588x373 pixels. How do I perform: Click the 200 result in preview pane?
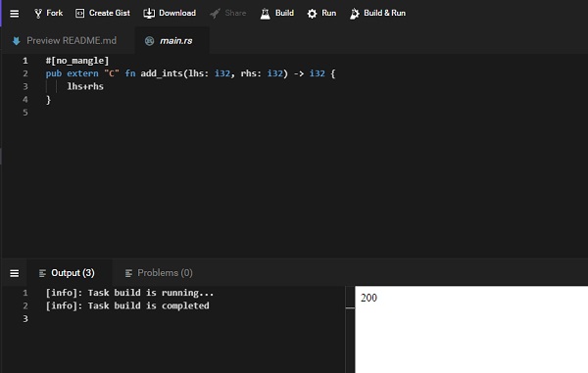tap(368, 298)
